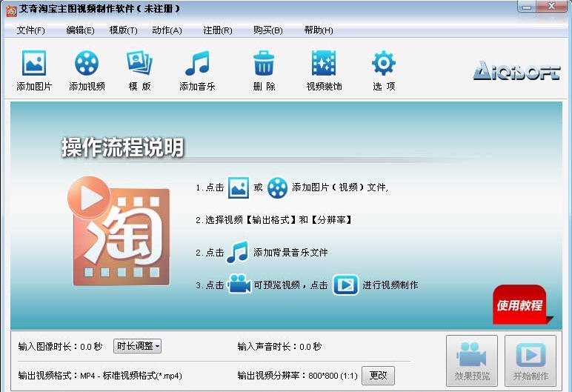Click the AiQiSoft logo
572x392 pixels.
click(516, 70)
